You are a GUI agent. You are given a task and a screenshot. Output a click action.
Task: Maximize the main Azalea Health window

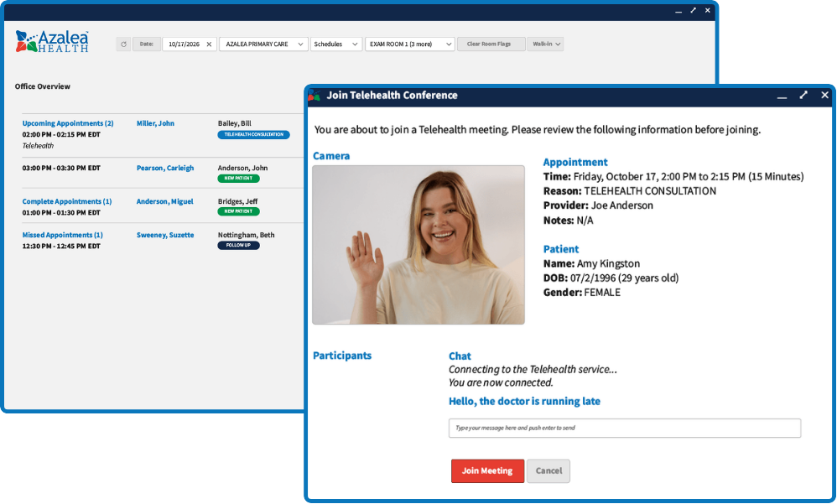coord(693,10)
